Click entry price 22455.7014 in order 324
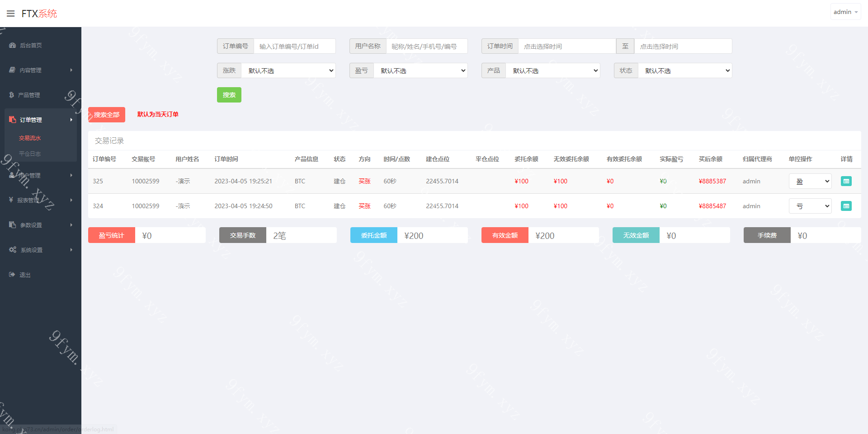The height and width of the screenshot is (434, 868). tap(442, 206)
